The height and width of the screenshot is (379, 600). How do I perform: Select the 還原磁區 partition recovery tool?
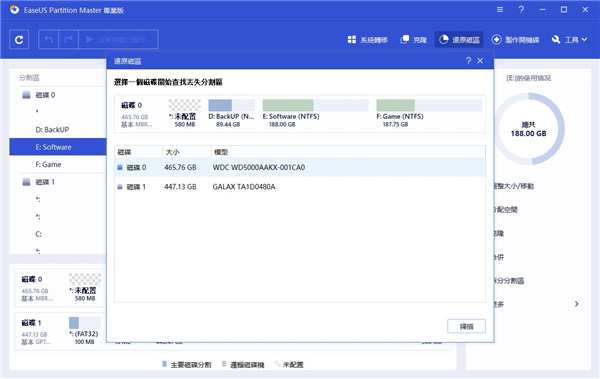[459, 40]
